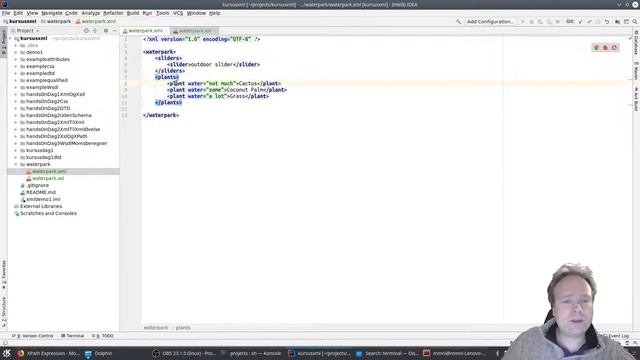Click the Git show history clock icon
640x360 pixels.
click(598, 21)
